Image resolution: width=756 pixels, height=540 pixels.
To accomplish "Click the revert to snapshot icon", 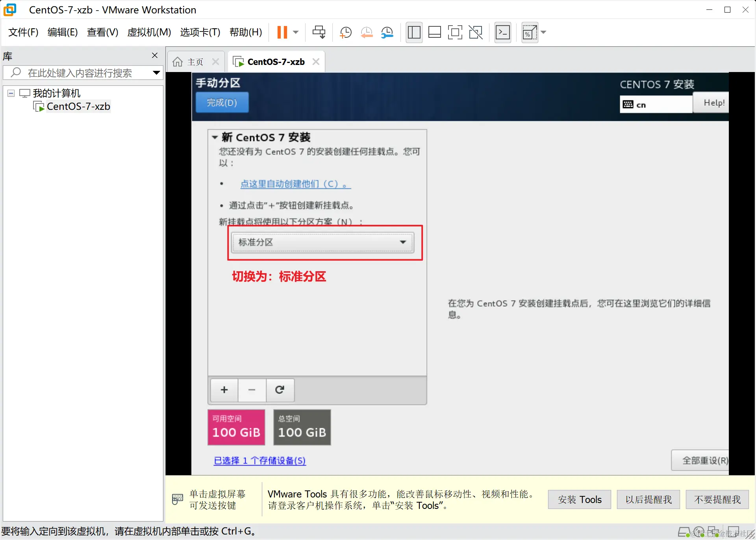I will click(367, 32).
